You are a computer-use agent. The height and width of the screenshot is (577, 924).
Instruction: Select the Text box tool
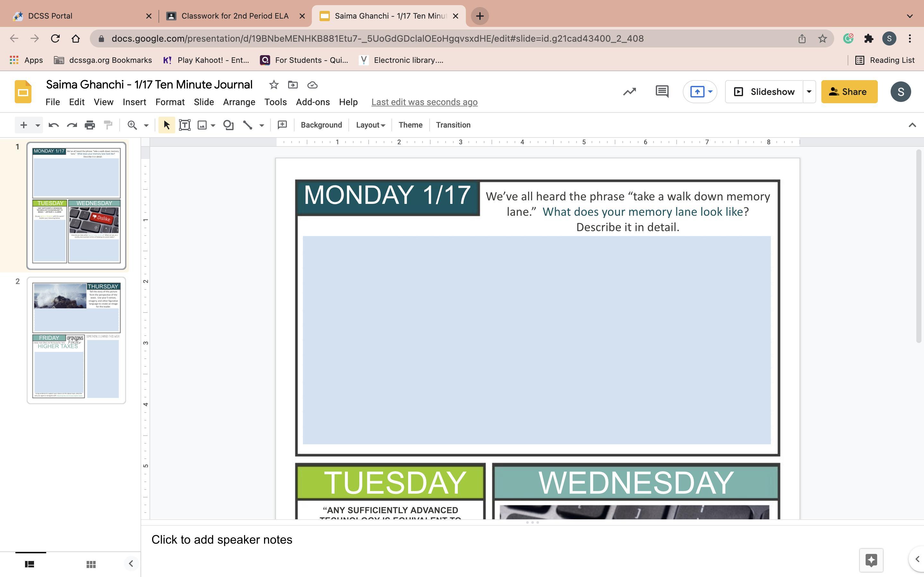tap(185, 125)
